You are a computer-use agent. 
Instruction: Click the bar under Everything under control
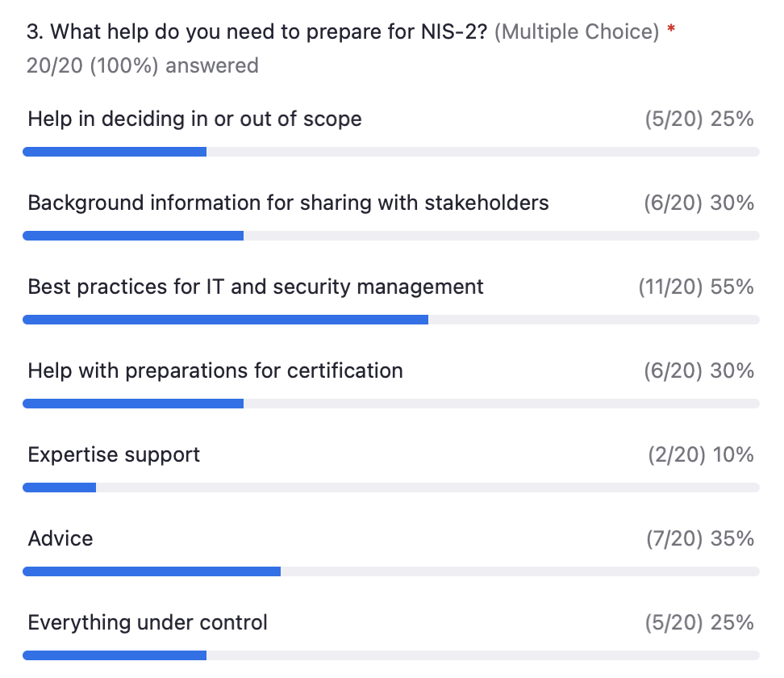391,655
